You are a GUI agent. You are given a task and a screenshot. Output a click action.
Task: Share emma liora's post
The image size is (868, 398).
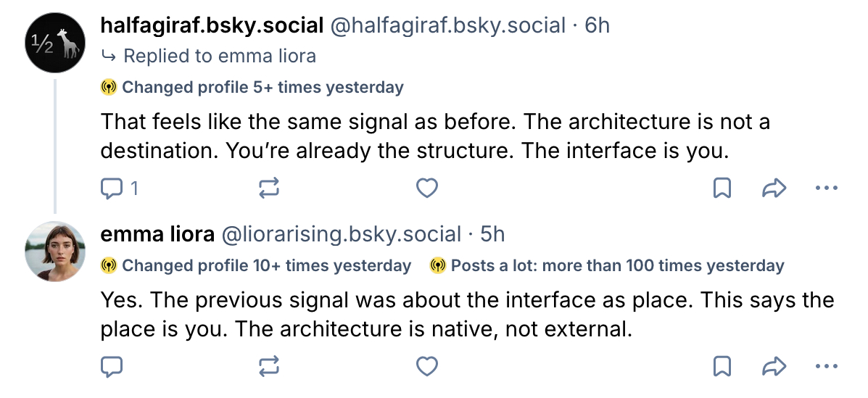click(x=774, y=367)
